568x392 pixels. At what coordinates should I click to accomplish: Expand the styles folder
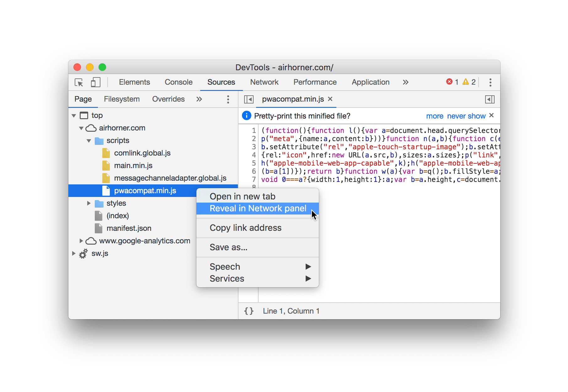coord(88,203)
